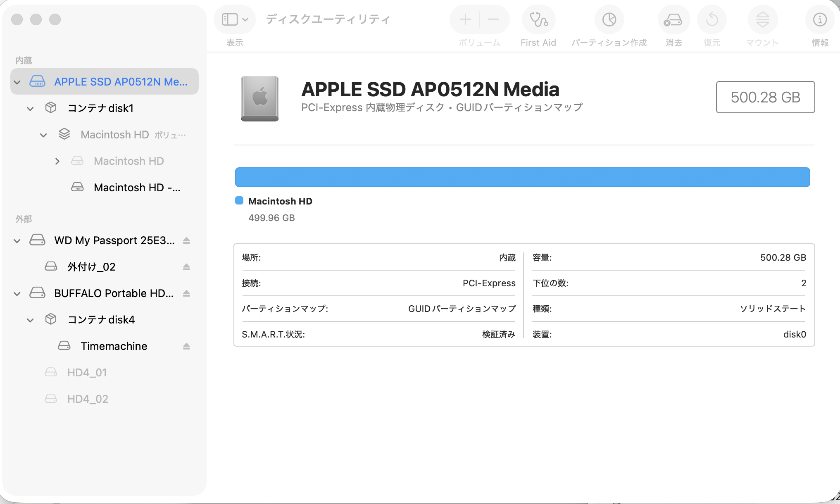
Task: Expand the greyed Macintosh HD chevron
Action: (57, 161)
